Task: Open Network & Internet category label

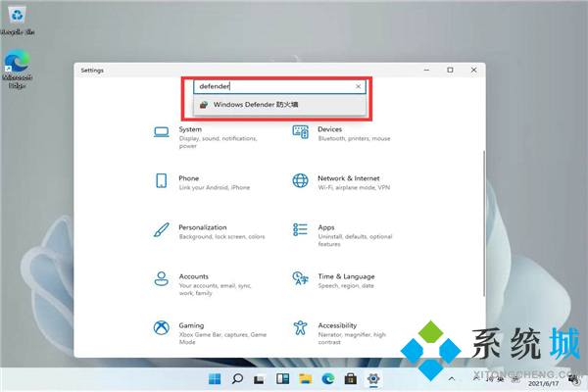Action: [x=349, y=178]
